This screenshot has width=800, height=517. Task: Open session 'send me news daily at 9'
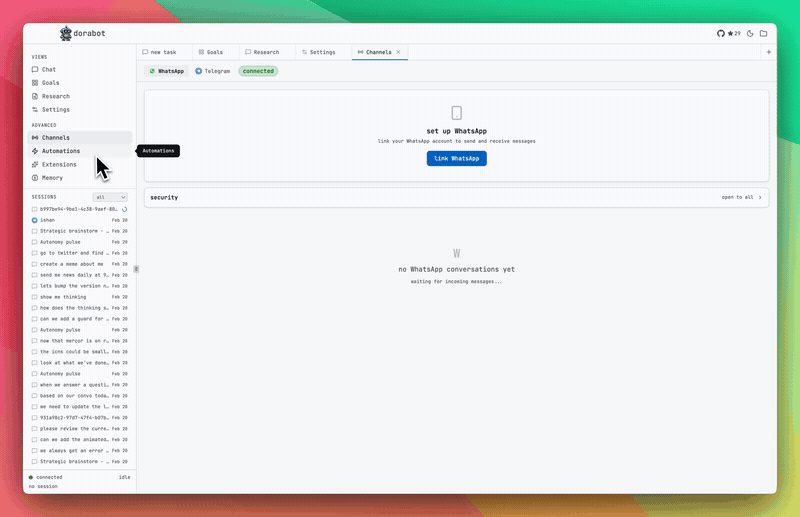click(x=80, y=275)
